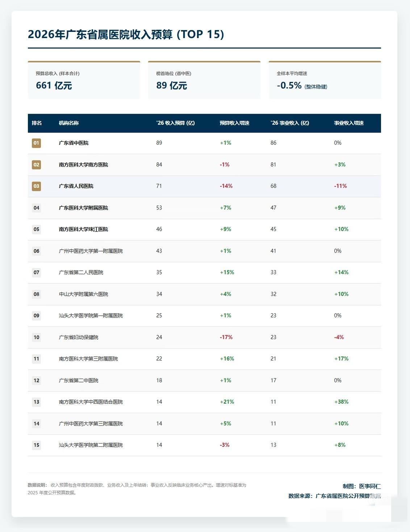Select hospital name 中山大学附属第六医院
This screenshot has height=532, width=410.
tap(83, 294)
